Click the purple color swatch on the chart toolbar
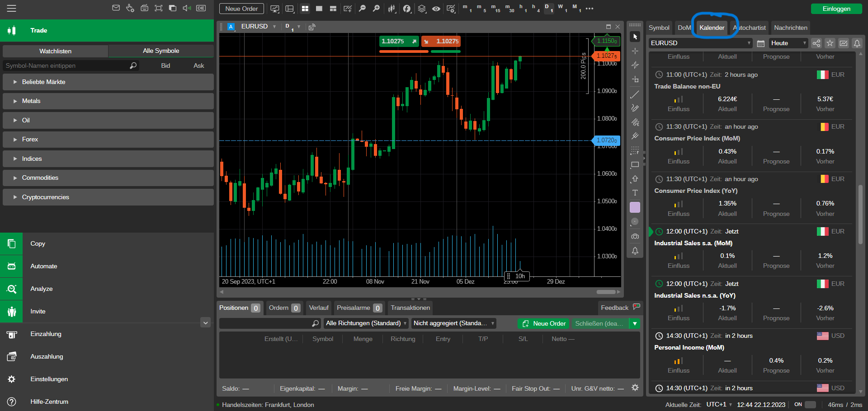 (635, 207)
